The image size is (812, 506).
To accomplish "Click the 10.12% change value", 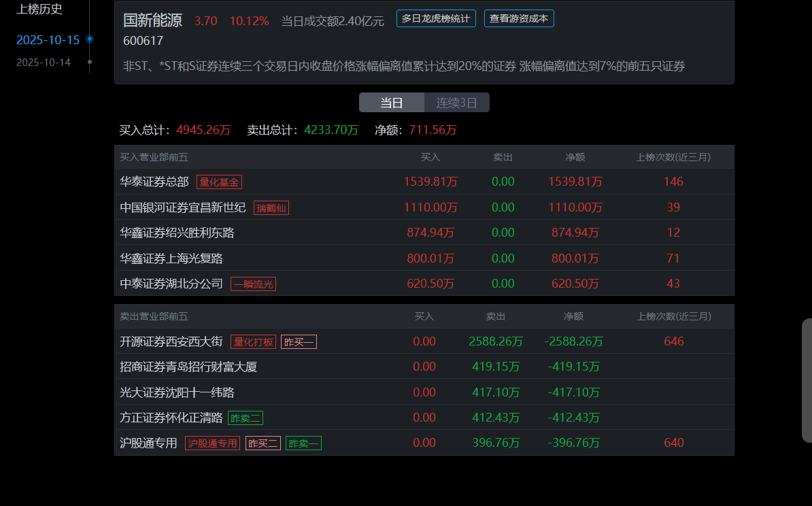I will click(x=249, y=21).
